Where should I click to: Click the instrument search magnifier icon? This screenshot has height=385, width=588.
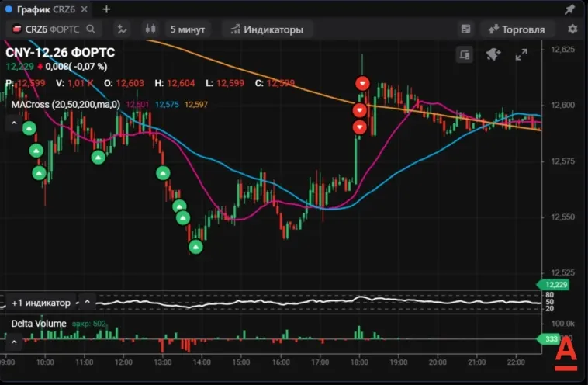(91, 29)
